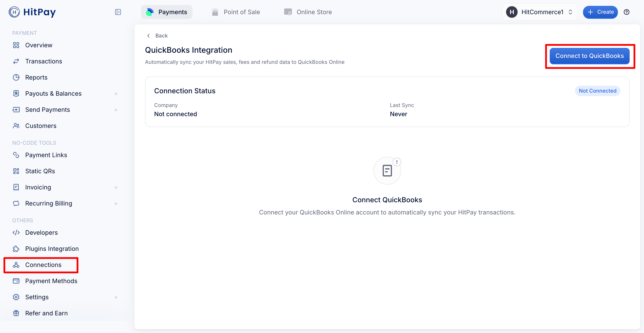Click the Not Connected status badge
644x333 pixels.
click(597, 91)
